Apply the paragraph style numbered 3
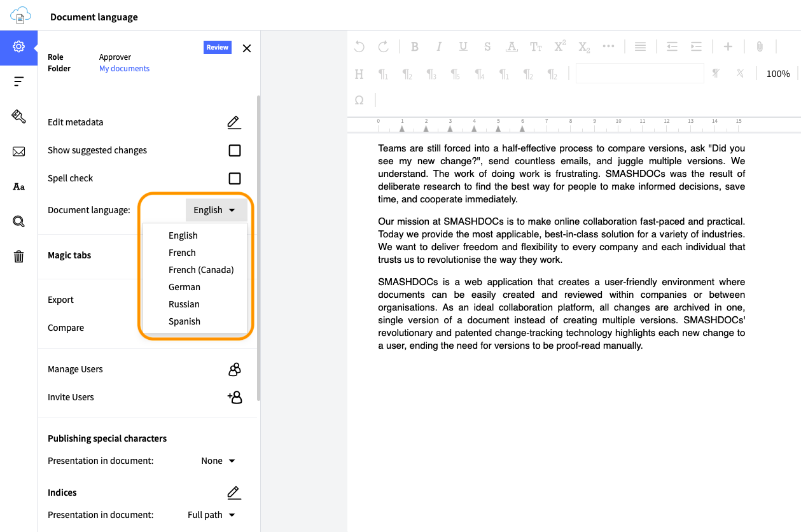The width and height of the screenshot is (801, 532). click(x=431, y=74)
